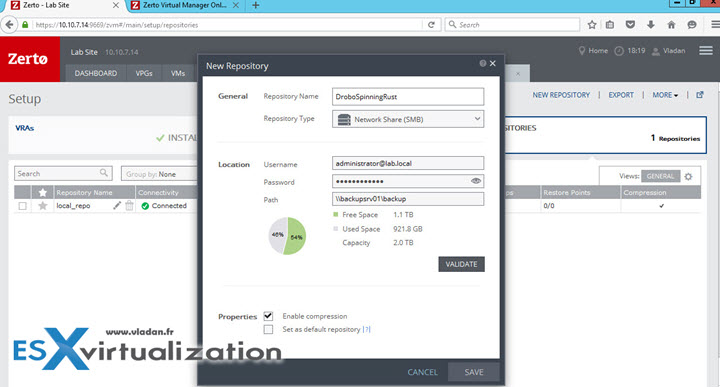The width and height of the screenshot is (720, 387).
Task: Click the repository Search field
Action: click(x=63, y=174)
